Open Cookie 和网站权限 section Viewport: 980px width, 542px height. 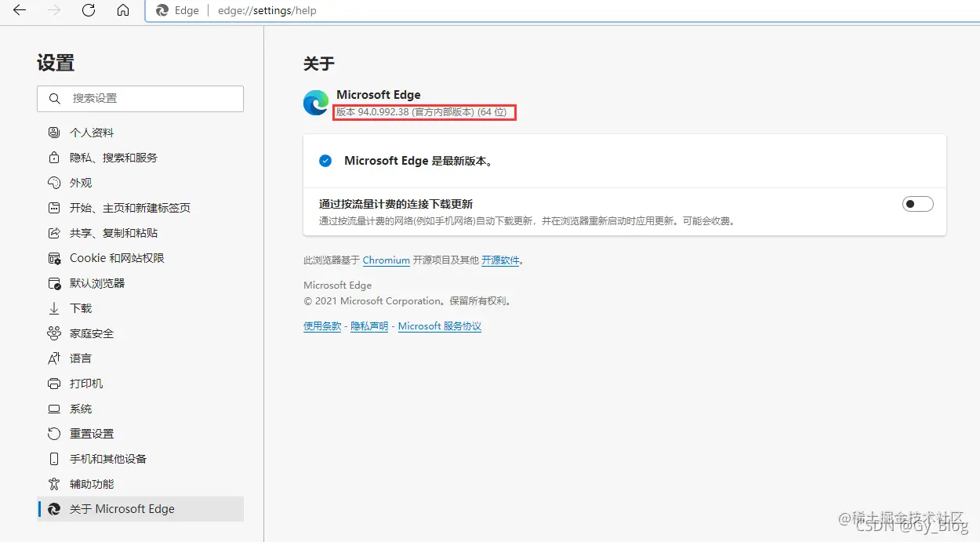pos(140,258)
